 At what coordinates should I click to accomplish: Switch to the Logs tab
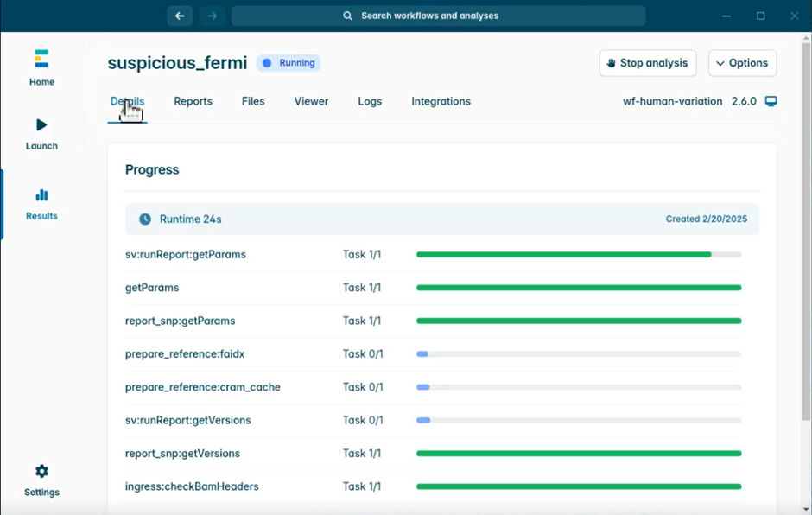pyautogui.click(x=370, y=102)
